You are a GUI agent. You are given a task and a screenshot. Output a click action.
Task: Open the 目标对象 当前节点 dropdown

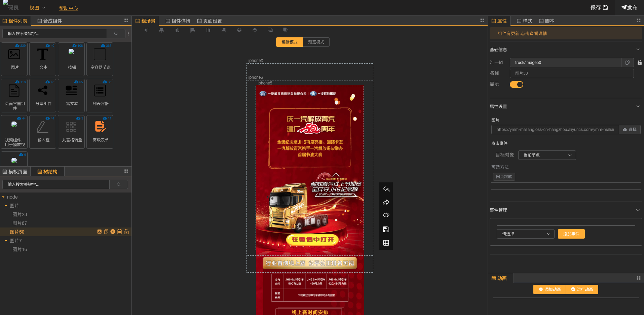[547, 155]
